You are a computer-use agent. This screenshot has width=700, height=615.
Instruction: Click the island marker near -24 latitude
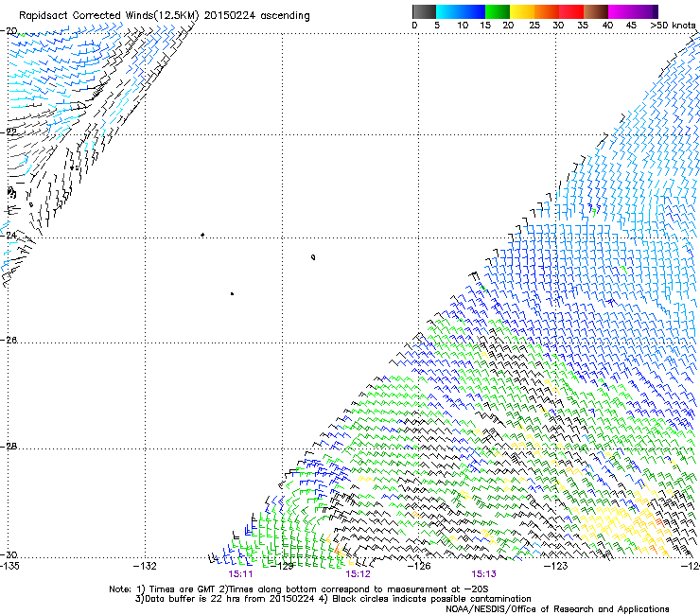[x=202, y=235]
